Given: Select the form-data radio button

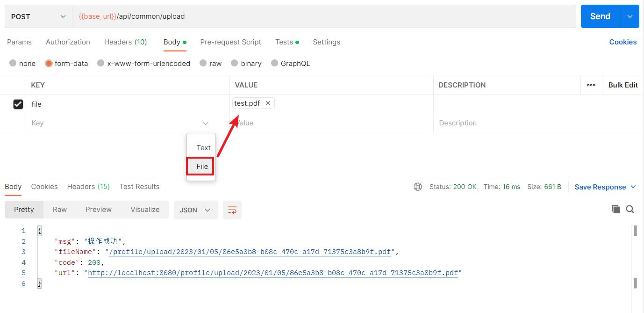Looking at the screenshot, I should (x=49, y=63).
